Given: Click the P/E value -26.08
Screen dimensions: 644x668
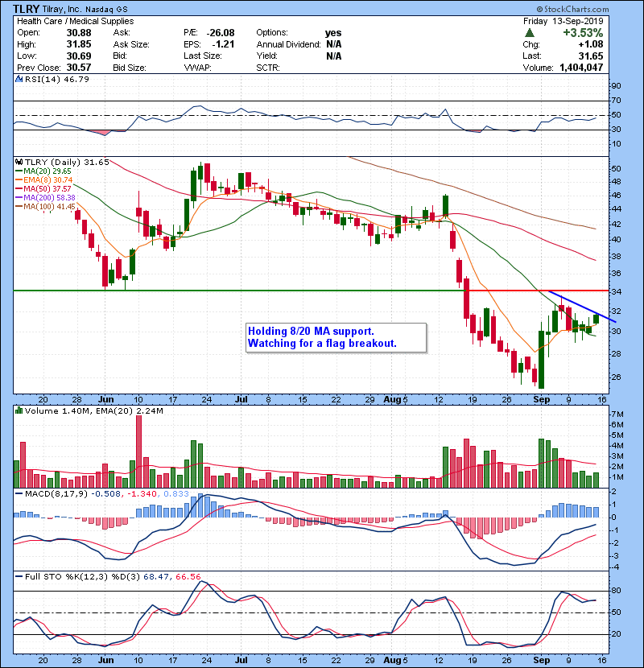Looking at the screenshot, I should click(x=221, y=33).
